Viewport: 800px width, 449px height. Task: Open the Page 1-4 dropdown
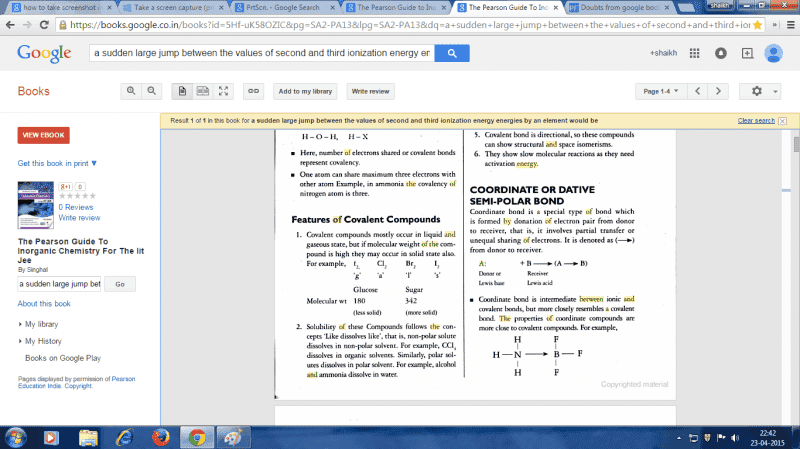[660, 91]
